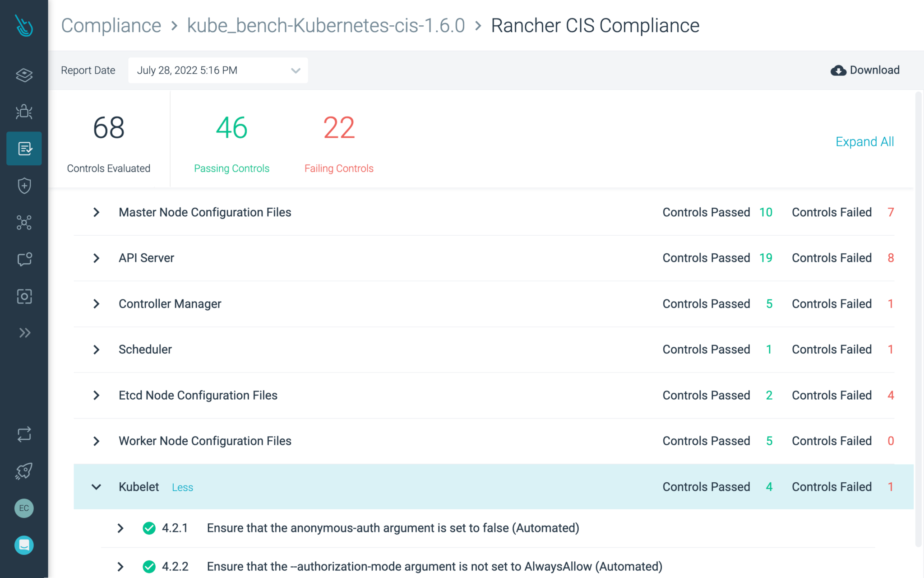Select the layers icon in the sidebar

click(24, 75)
